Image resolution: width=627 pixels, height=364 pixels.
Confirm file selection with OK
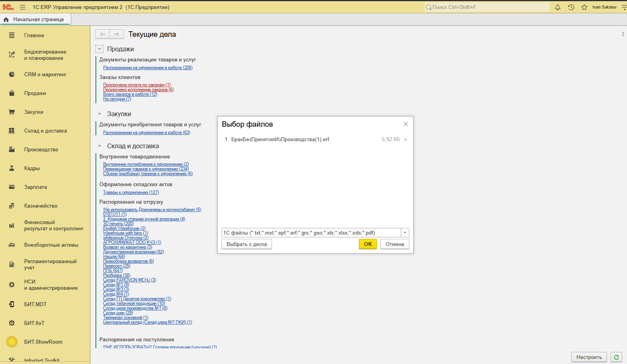point(368,244)
